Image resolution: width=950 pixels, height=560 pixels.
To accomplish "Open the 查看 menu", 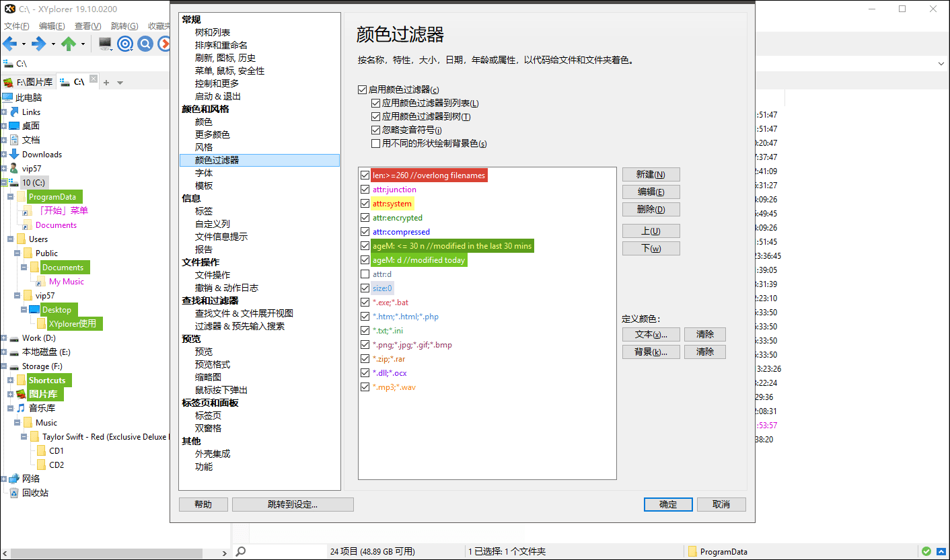I will click(87, 26).
